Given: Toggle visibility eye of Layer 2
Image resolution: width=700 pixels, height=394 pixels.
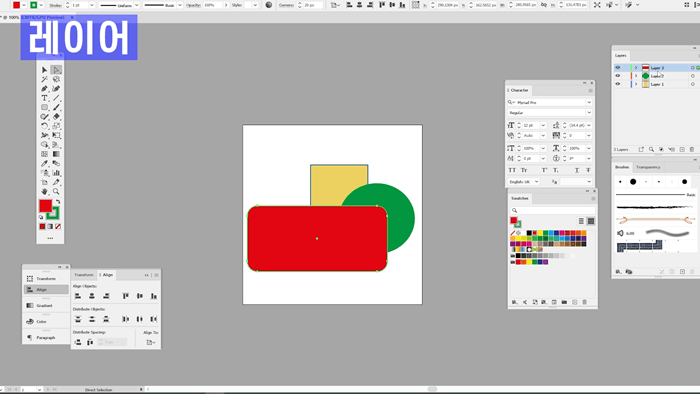Looking at the screenshot, I should 618,76.
